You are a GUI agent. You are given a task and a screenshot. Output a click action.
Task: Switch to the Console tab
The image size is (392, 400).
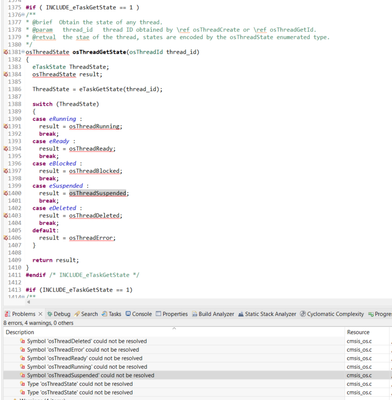(x=138, y=314)
